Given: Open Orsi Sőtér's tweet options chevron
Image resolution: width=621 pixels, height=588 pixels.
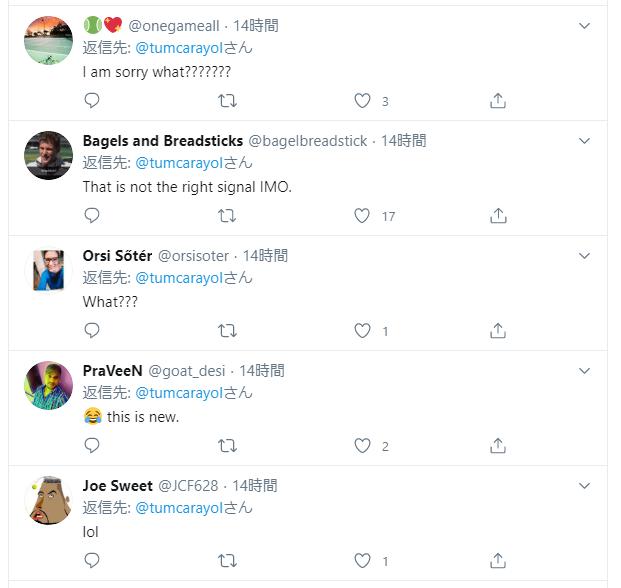Looking at the screenshot, I should [x=585, y=256].
